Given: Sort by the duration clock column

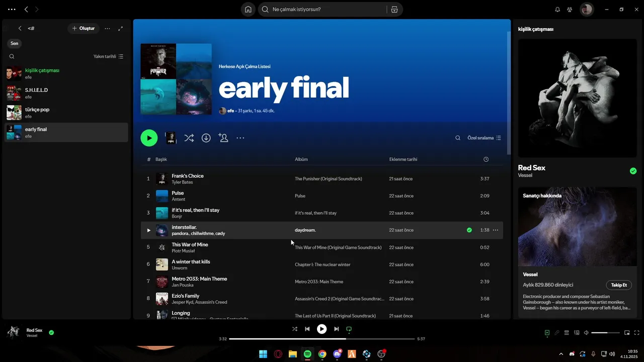Looking at the screenshot, I should pyautogui.click(x=486, y=159).
